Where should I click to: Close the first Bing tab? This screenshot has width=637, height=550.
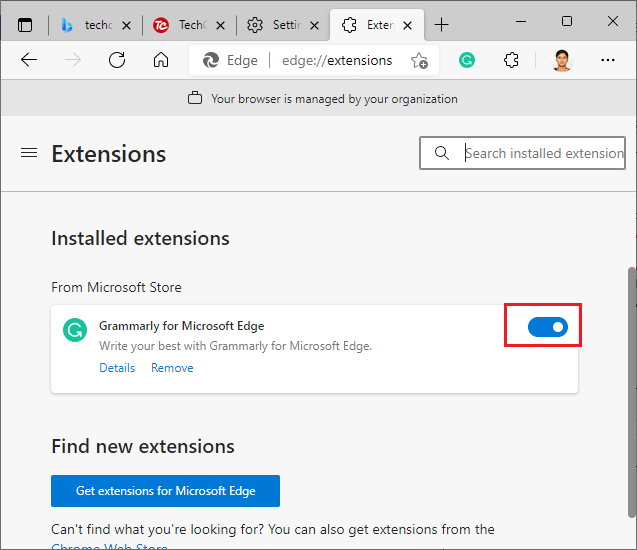[127, 24]
